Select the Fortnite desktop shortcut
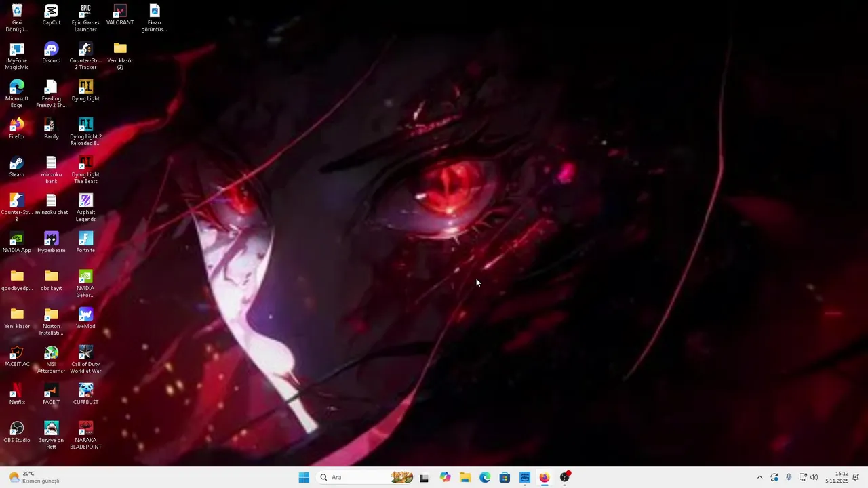The width and height of the screenshot is (868, 488). [85, 243]
